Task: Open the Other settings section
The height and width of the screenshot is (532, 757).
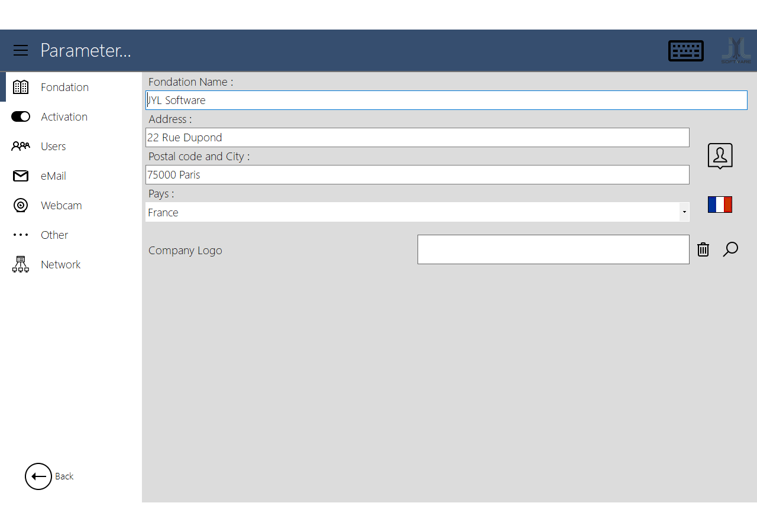Action: 54,235
